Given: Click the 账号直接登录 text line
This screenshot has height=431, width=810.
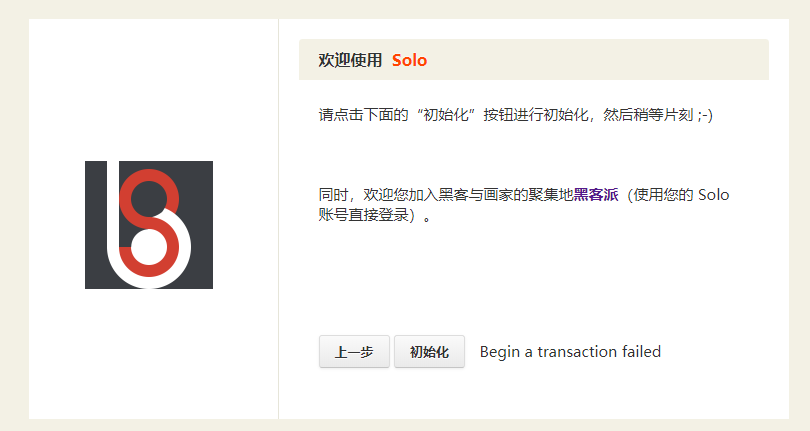Looking at the screenshot, I should tap(366, 214).
